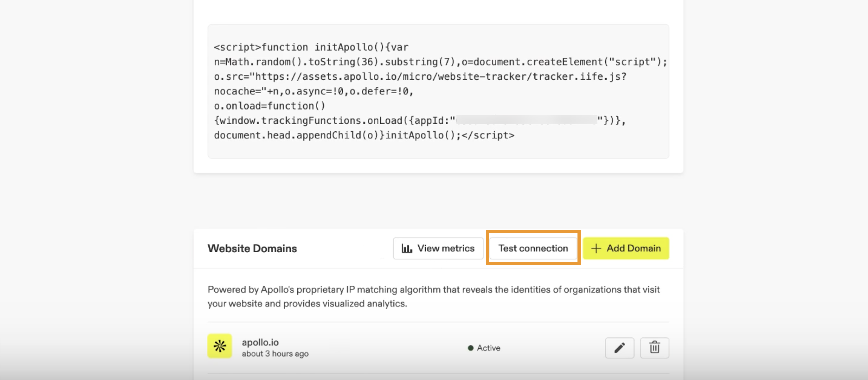This screenshot has height=380, width=868.
Task: Click the trash icon to delete apollo.io
Action: (655, 348)
